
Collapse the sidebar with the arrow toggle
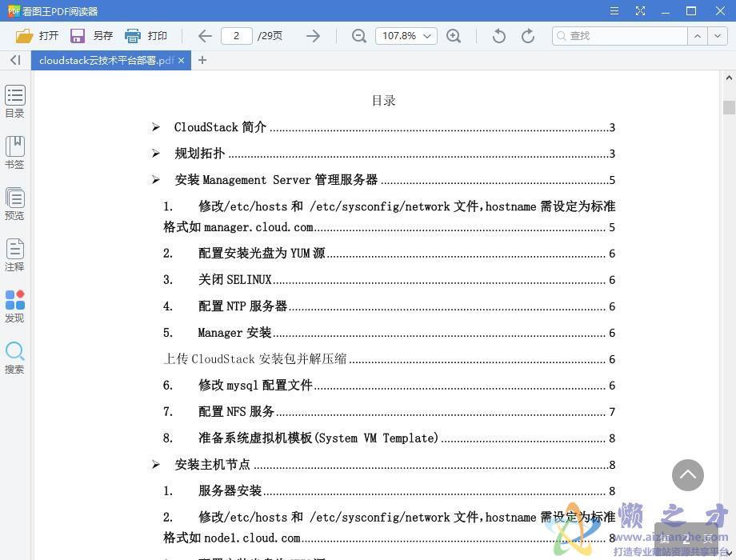15,60
